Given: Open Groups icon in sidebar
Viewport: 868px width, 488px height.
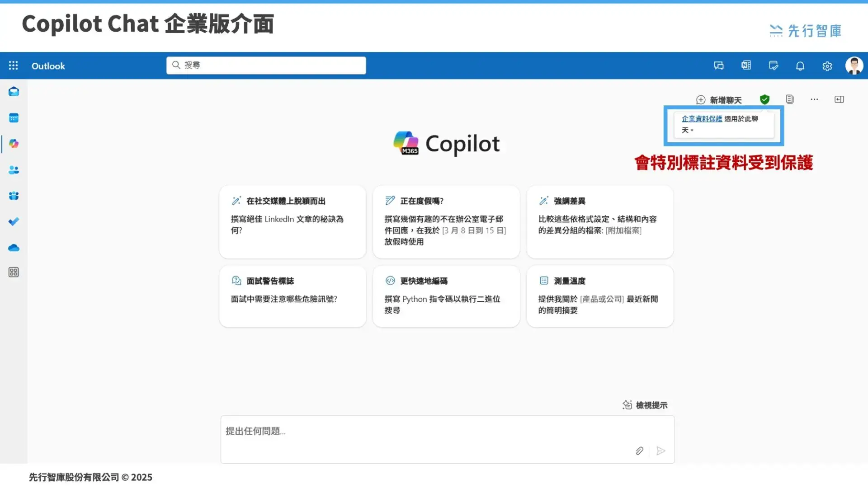Looking at the screenshot, I should coord(14,196).
